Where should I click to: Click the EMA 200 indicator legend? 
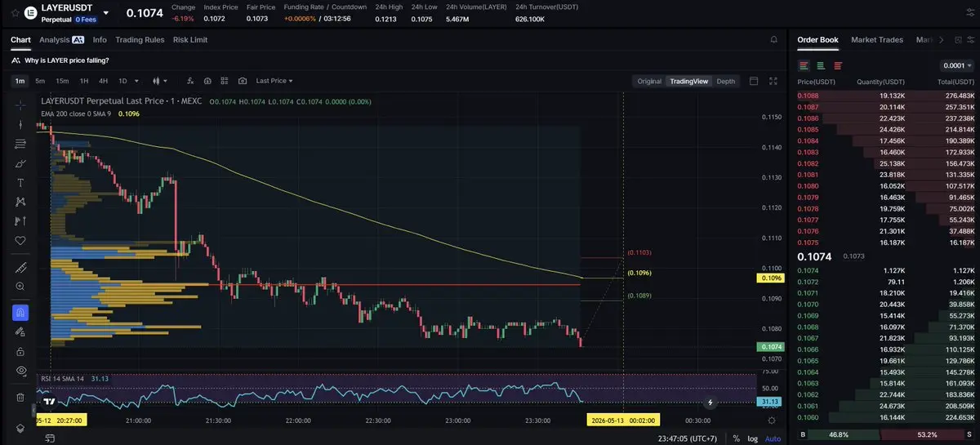click(90, 113)
